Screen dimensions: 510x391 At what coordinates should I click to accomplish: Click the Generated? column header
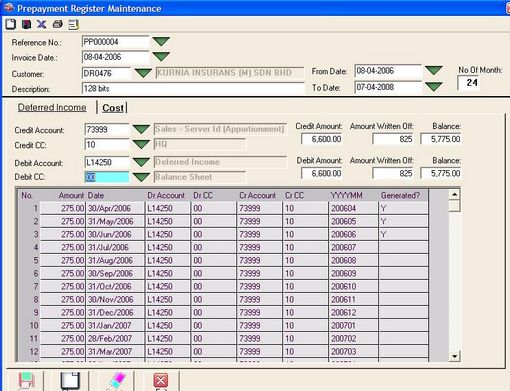(x=403, y=195)
